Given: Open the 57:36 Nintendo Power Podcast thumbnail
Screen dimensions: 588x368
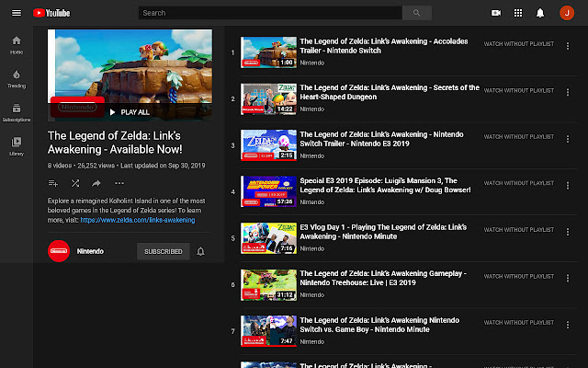Looking at the screenshot, I should pos(268,191).
